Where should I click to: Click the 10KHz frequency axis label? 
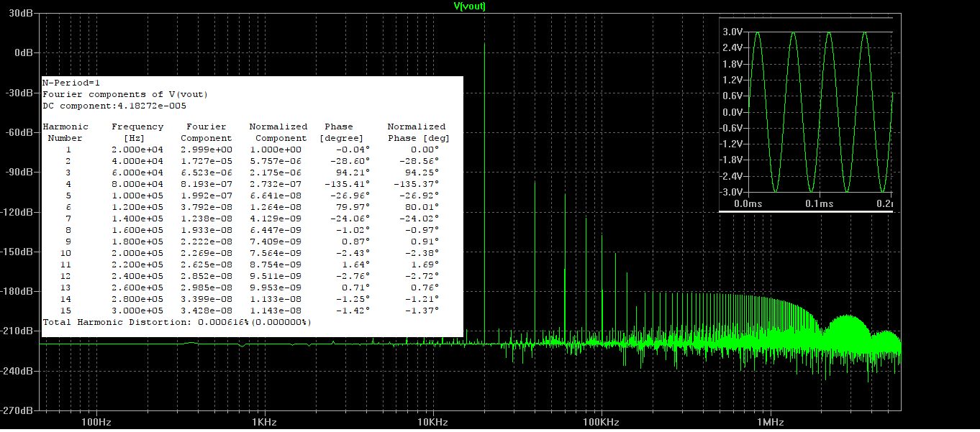432,421
